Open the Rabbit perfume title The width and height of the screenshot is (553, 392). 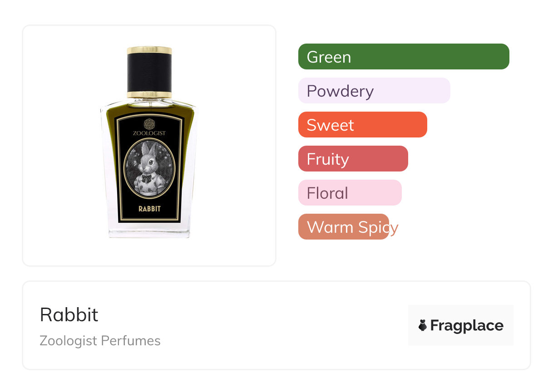(69, 314)
